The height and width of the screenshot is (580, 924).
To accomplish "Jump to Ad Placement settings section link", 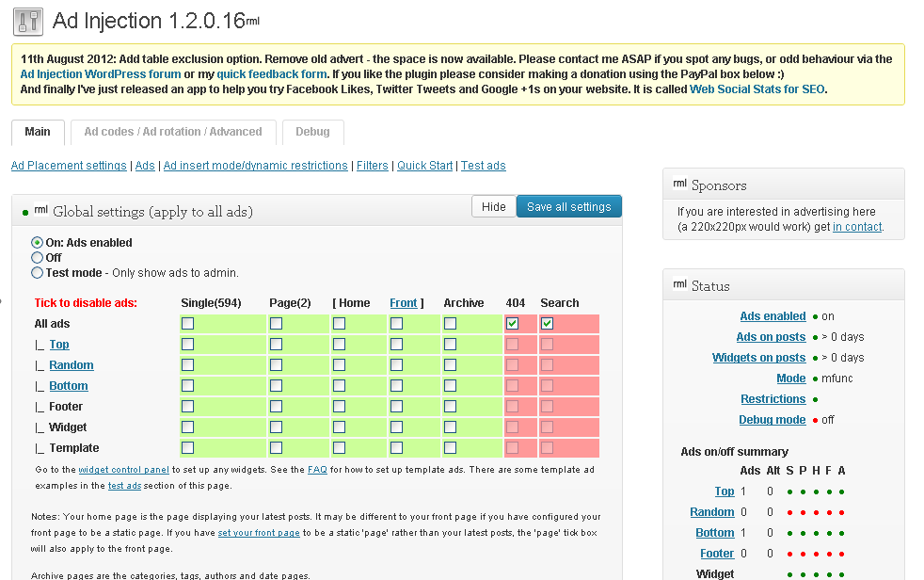I will (x=69, y=166).
